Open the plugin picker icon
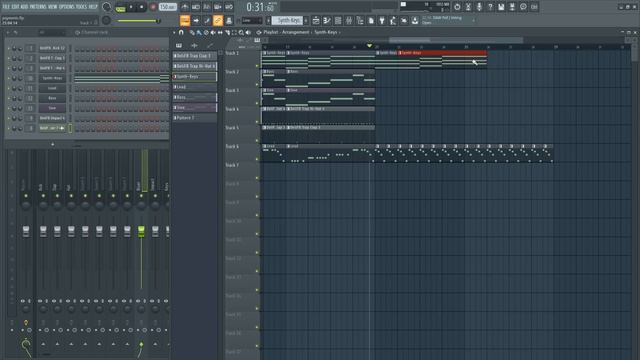This screenshot has width=640, height=360. pos(382,20)
